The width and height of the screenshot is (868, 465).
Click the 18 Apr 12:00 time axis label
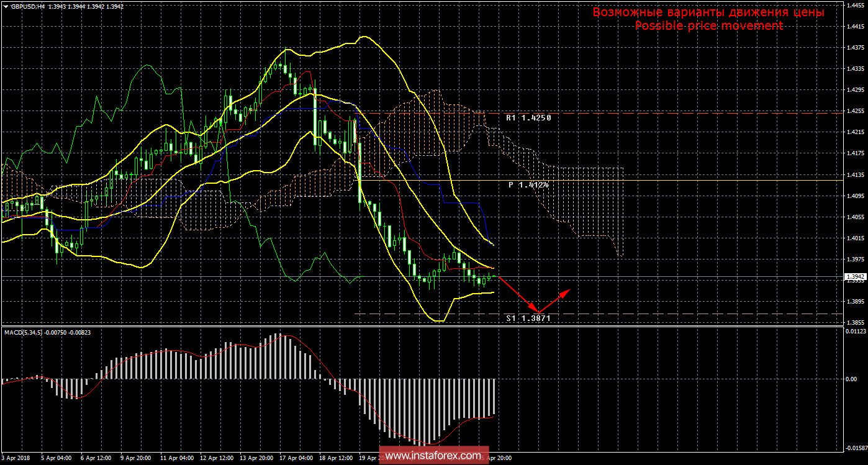337,459
